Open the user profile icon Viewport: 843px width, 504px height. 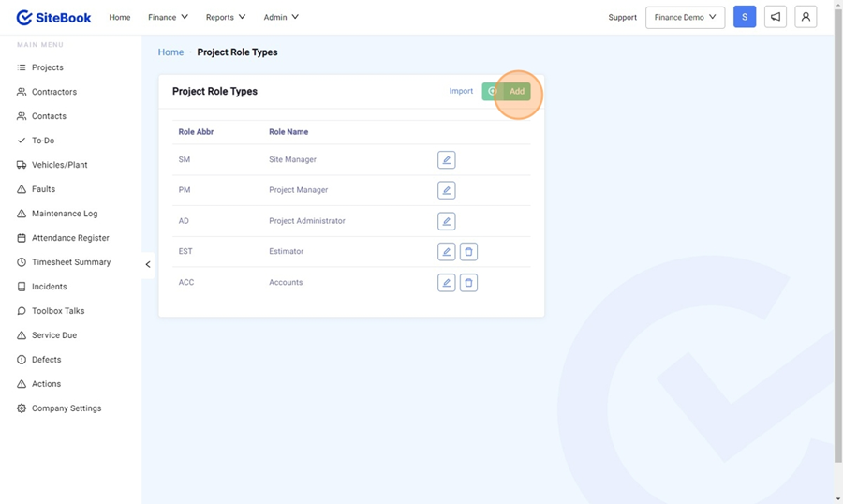806,17
